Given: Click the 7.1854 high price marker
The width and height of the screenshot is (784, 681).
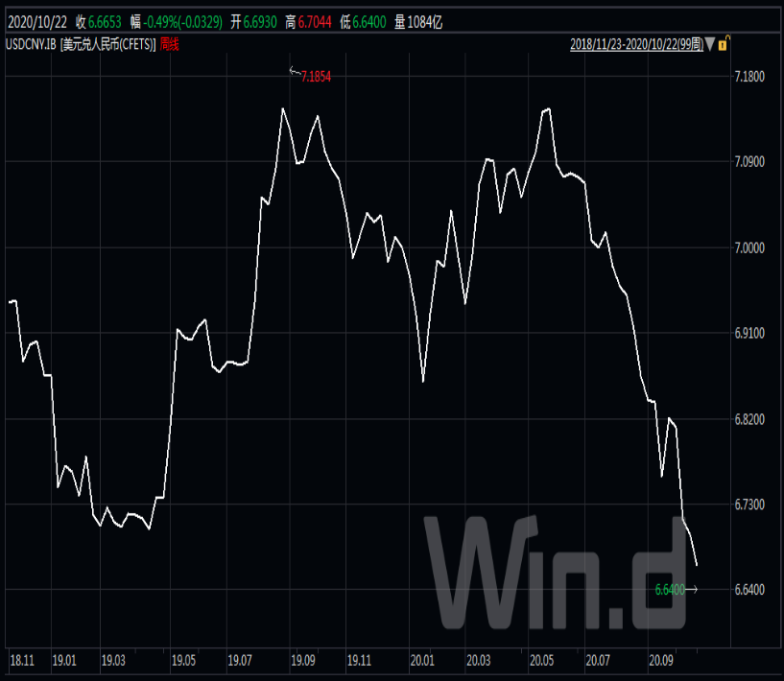Looking at the screenshot, I should [x=316, y=77].
